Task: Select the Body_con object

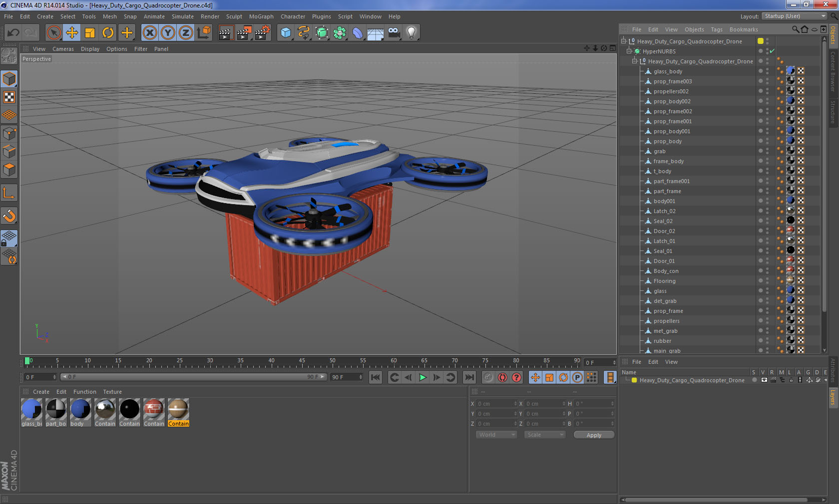Action: (666, 271)
